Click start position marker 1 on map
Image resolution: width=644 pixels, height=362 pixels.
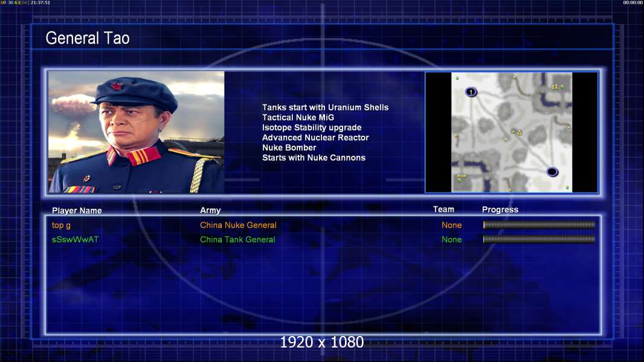pyautogui.click(x=471, y=92)
